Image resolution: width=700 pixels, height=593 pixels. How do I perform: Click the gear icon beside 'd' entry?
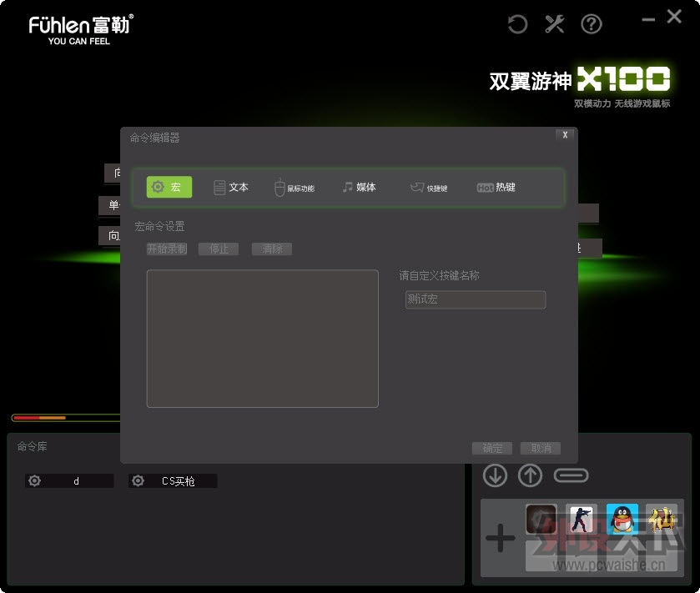34,480
